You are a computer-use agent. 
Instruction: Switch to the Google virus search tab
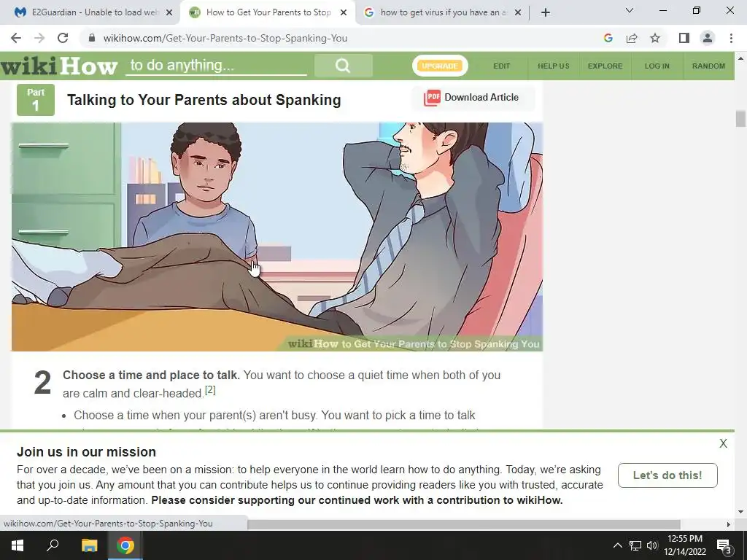443,12
